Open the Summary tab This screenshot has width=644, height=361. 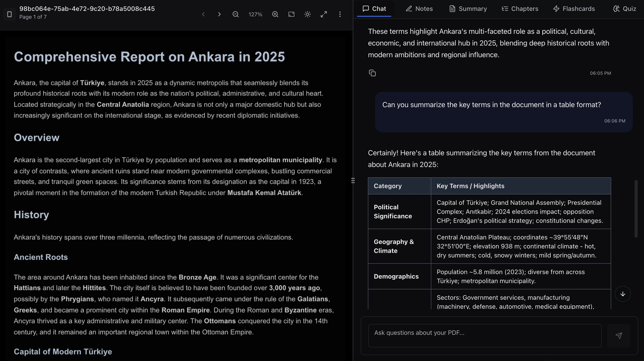point(468,9)
